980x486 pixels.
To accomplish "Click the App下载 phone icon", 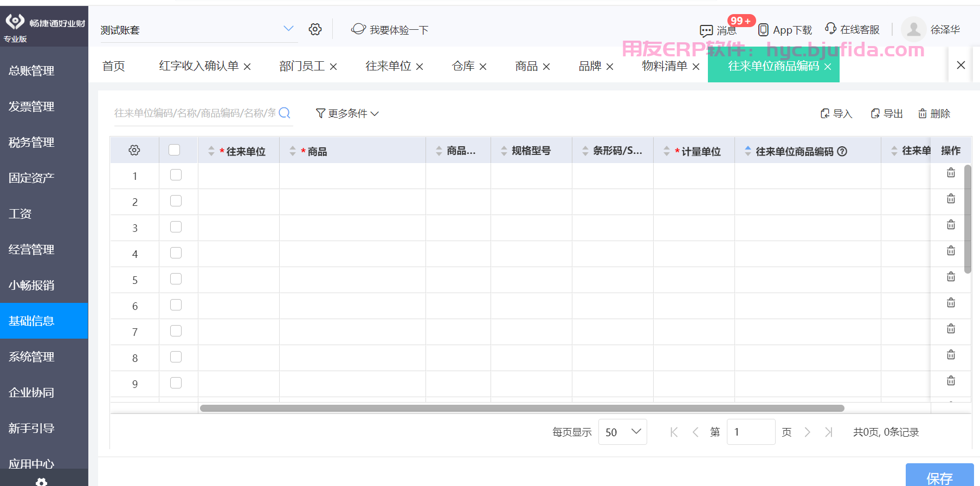I will (763, 30).
